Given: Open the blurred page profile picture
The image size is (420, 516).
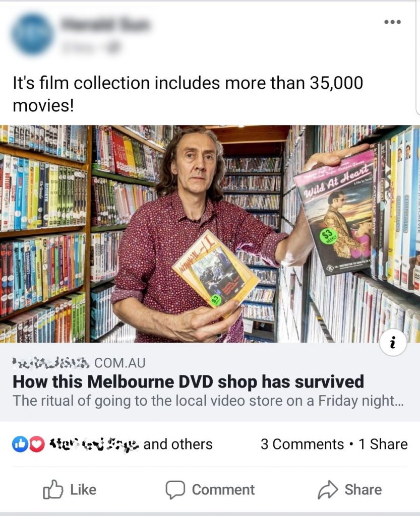Looking at the screenshot, I should tap(32, 34).
